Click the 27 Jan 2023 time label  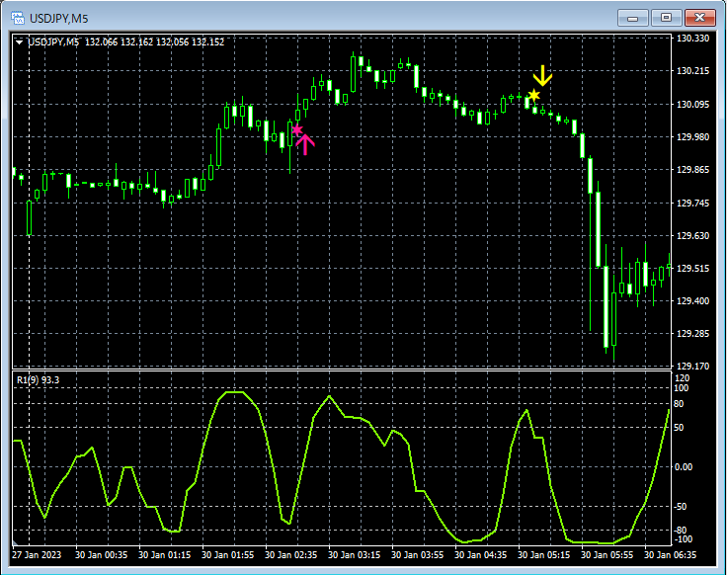37,554
